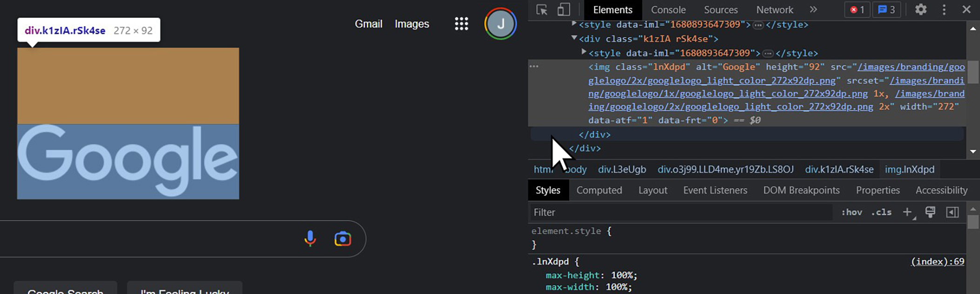Open the Gmail link
The image size is (980, 294).
(368, 24)
